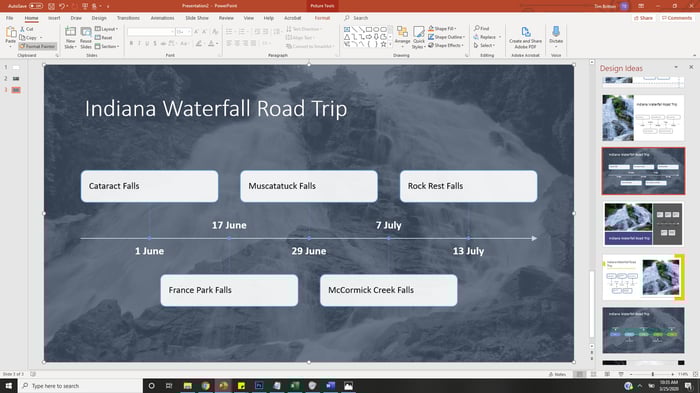
Task: Open Chrome from taskbar
Action: 205,385
